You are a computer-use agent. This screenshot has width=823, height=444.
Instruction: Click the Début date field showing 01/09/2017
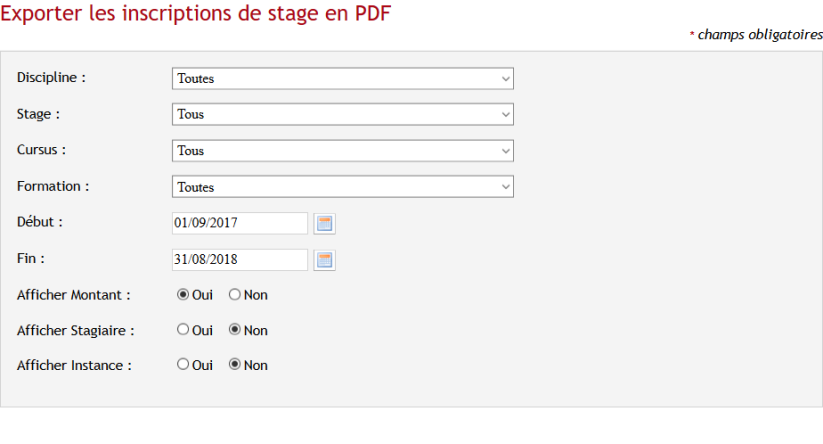pyautogui.click(x=240, y=223)
